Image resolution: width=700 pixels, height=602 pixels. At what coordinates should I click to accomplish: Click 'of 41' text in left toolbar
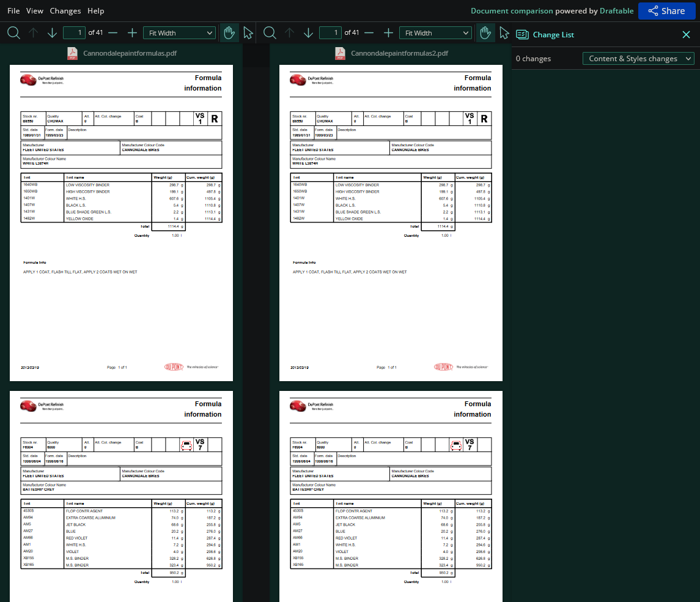(x=95, y=32)
